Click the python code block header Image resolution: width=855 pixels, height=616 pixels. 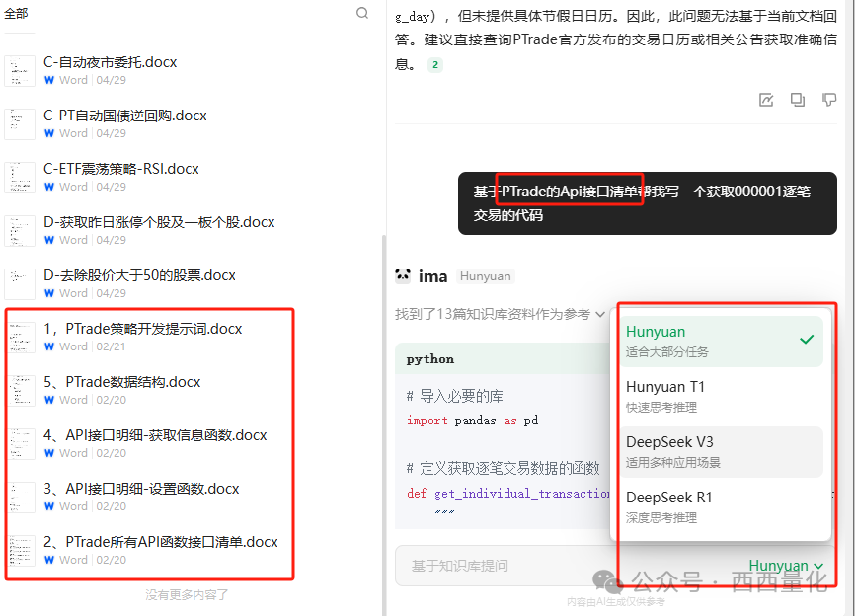(x=503, y=359)
